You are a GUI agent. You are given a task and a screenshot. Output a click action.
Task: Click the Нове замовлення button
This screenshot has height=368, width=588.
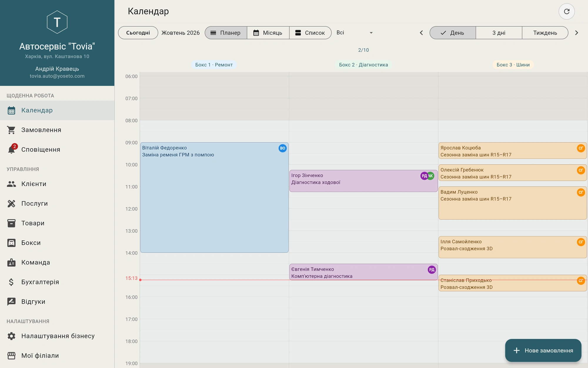pos(543,350)
